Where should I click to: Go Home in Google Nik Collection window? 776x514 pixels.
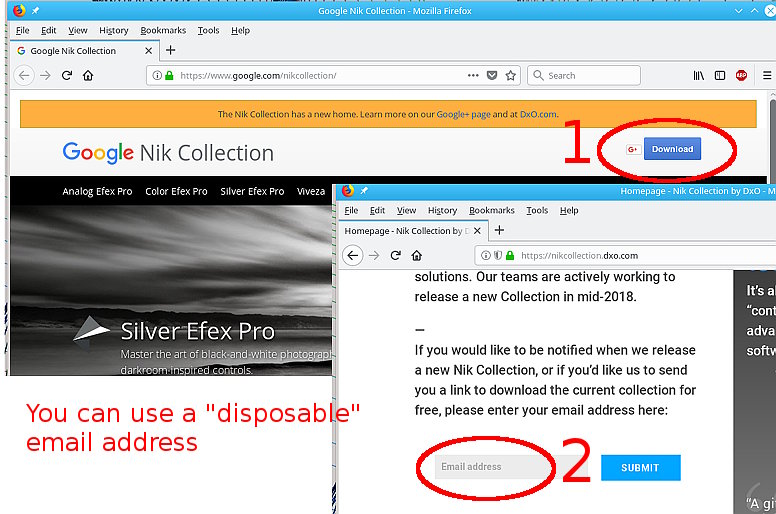[88, 76]
